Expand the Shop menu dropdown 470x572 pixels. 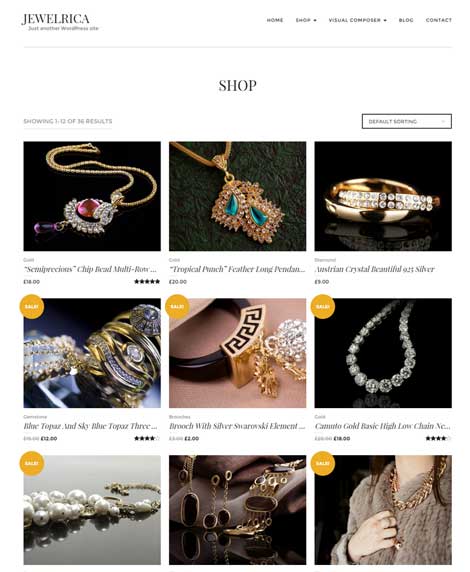click(x=306, y=20)
